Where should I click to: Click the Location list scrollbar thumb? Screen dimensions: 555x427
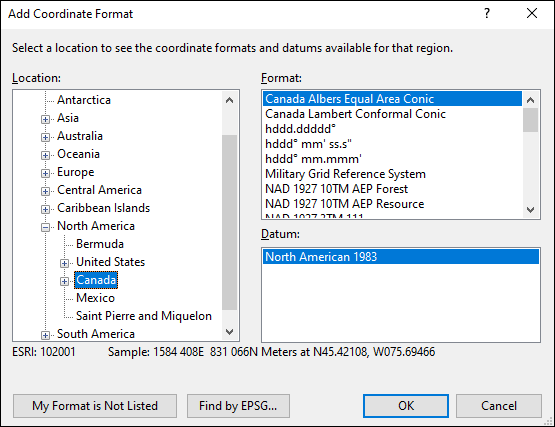pyautogui.click(x=229, y=222)
